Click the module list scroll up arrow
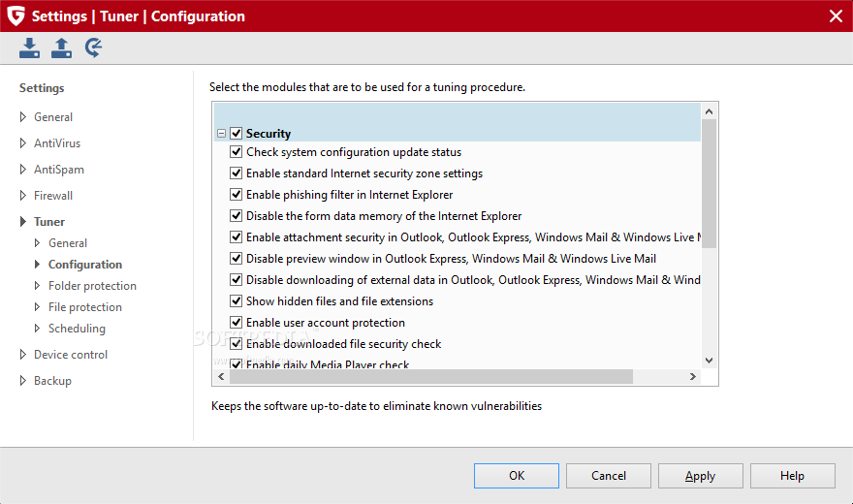Screen dimensions: 853x504 pyautogui.click(x=709, y=111)
